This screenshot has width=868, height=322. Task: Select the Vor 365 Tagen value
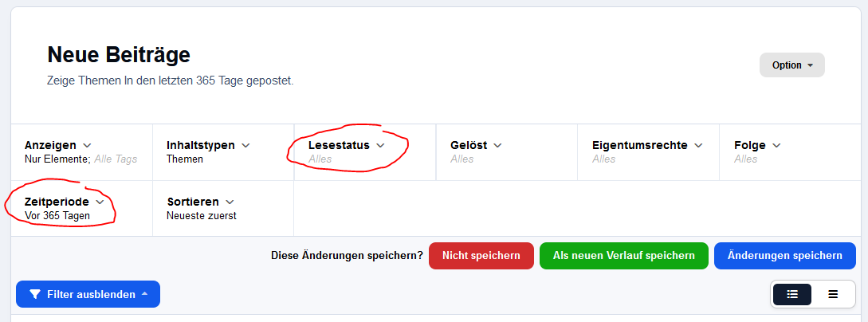pos(57,216)
